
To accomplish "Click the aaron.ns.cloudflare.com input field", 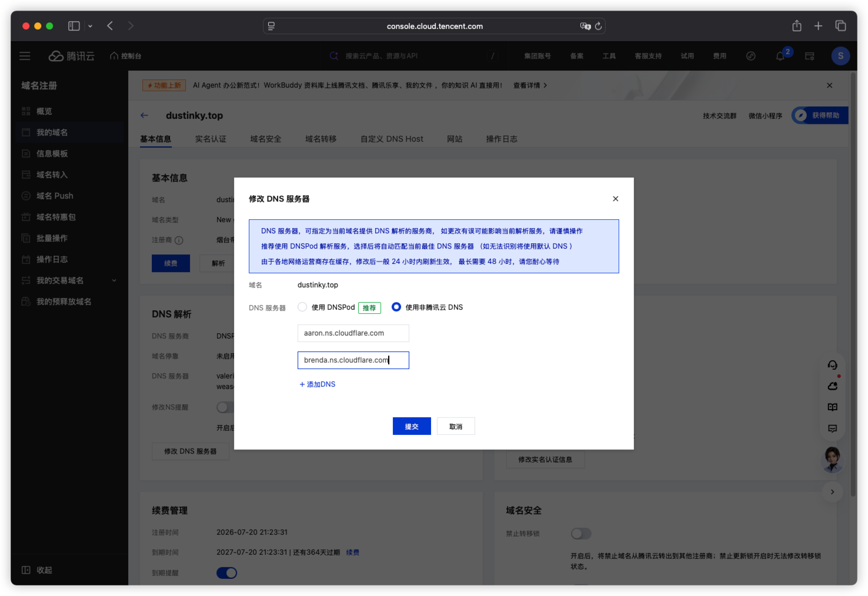I will coord(353,333).
